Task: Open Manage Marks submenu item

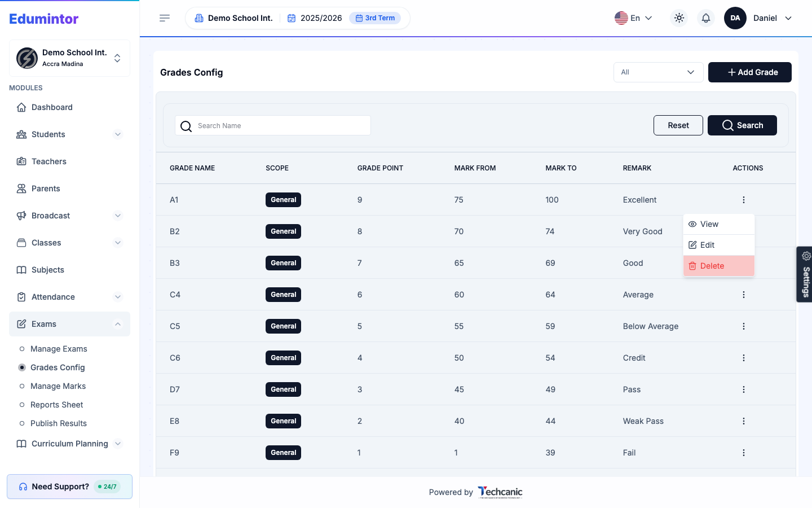Action: pos(58,386)
